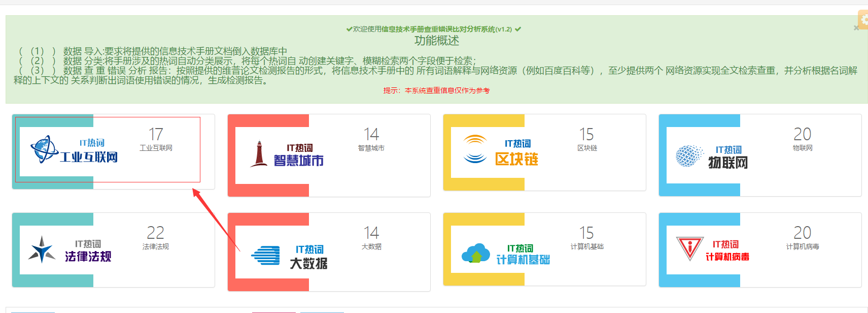Click the count 20 above 计算机病毒
The width and height of the screenshot is (868, 313).
click(x=803, y=233)
